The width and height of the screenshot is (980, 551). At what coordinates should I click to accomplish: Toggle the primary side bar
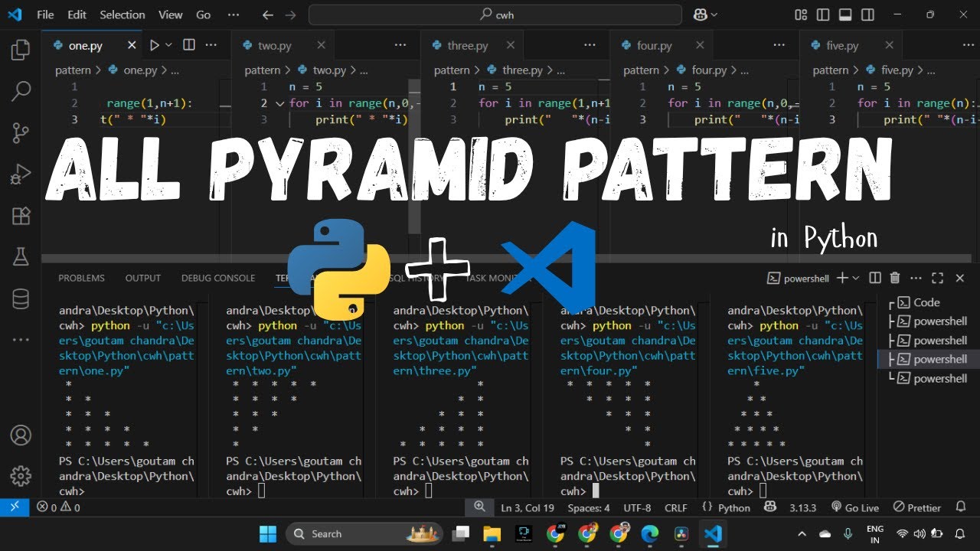click(823, 15)
